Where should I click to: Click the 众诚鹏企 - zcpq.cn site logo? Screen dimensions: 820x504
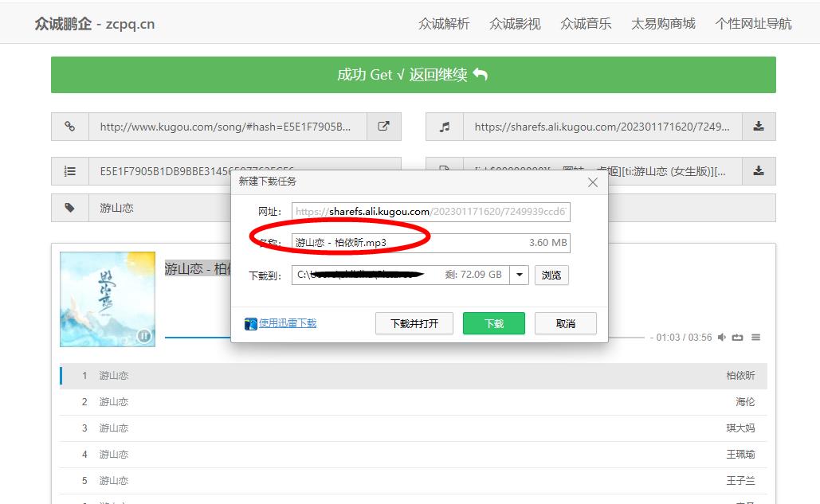[95, 24]
